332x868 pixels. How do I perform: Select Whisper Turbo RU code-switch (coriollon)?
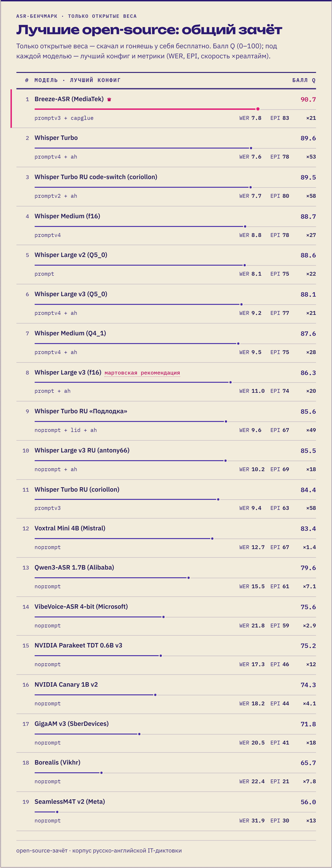[x=96, y=177]
